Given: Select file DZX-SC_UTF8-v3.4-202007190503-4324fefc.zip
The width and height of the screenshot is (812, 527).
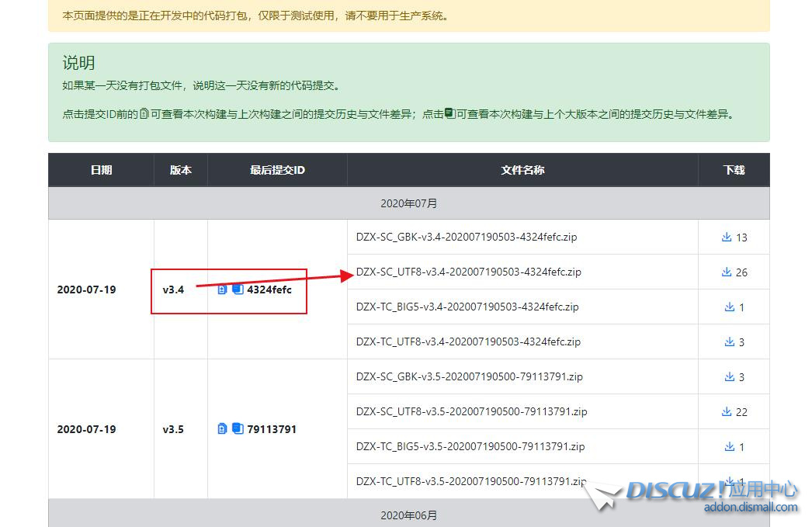Looking at the screenshot, I should coord(468,272).
